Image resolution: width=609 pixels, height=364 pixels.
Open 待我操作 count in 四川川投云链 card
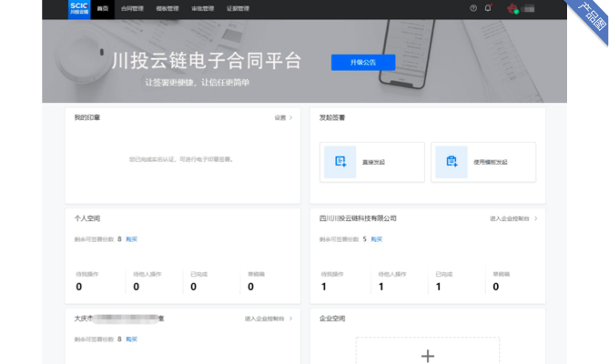click(324, 287)
